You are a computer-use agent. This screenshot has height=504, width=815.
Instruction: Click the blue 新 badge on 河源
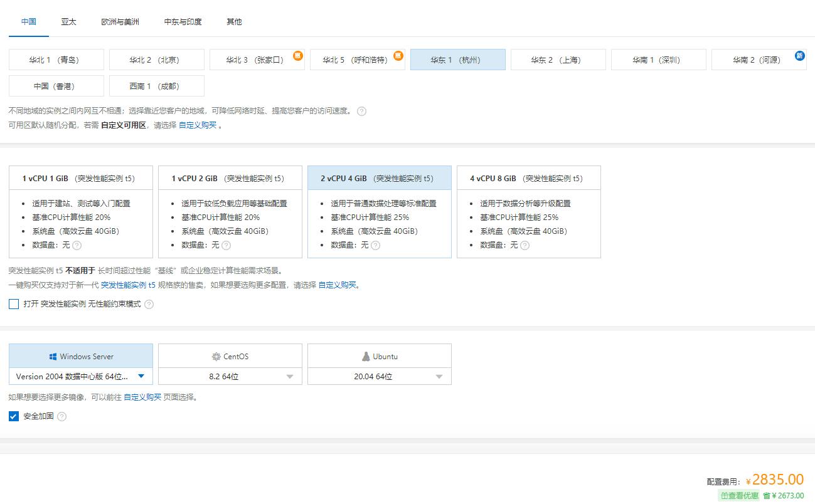(x=799, y=55)
